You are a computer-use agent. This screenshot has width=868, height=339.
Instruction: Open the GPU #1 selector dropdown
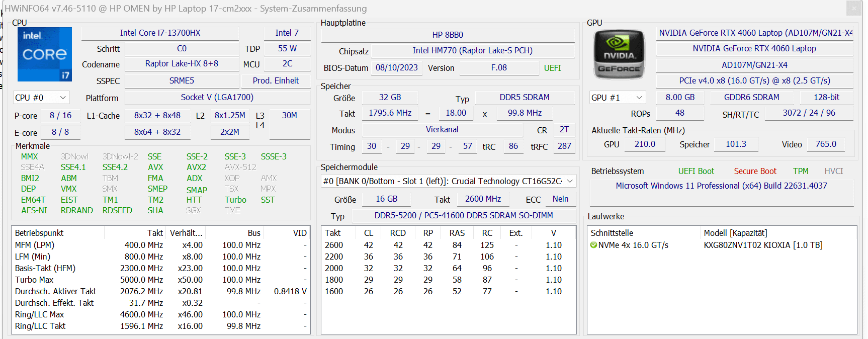pyautogui.click(x=617, y=98)
